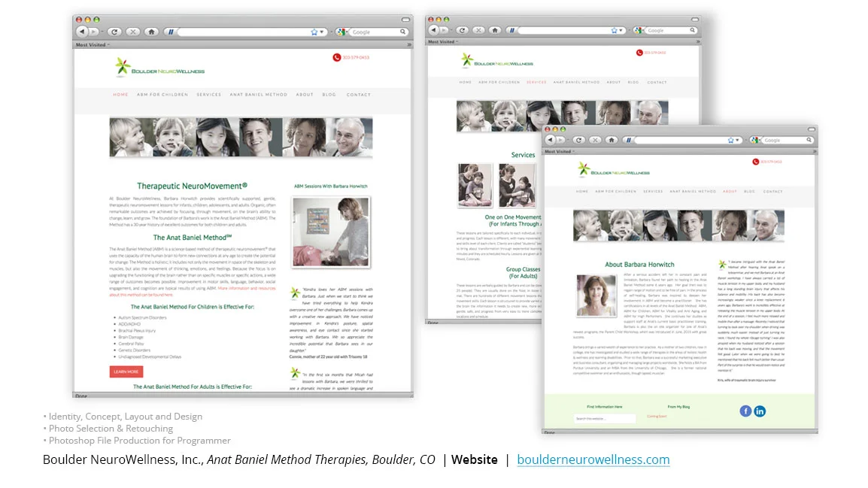Click bookmark star in Home-page browser address bar
Screen dimensions: 868x488
coord(314,32)
